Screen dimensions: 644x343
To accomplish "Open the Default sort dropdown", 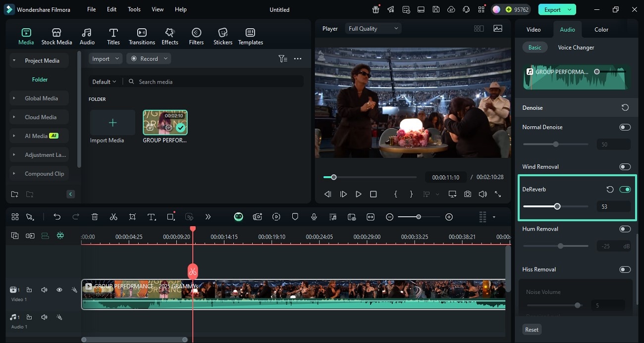I will 104,82.
